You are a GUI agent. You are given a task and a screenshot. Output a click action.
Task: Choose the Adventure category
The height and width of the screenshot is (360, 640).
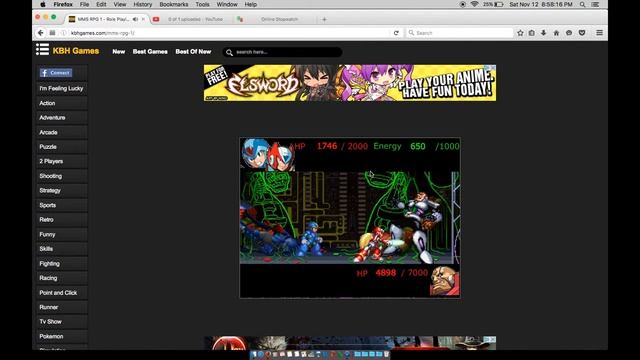[62, 118]
